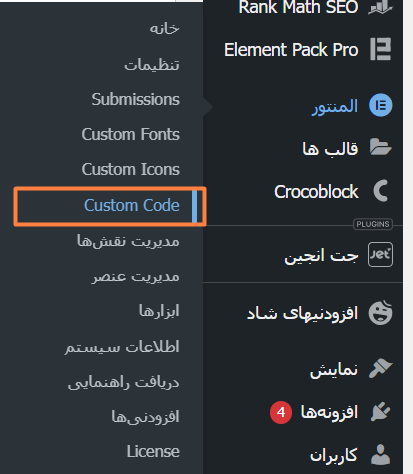
Task: Click the happy face addons icon
Action: (380, 312)
